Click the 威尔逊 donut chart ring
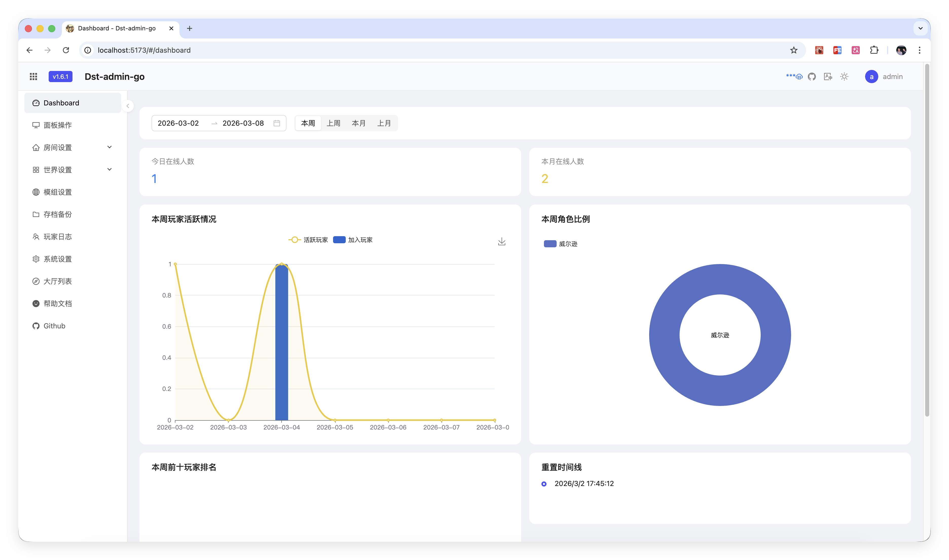Screen dimensions: 949x560 pos(664,335)
